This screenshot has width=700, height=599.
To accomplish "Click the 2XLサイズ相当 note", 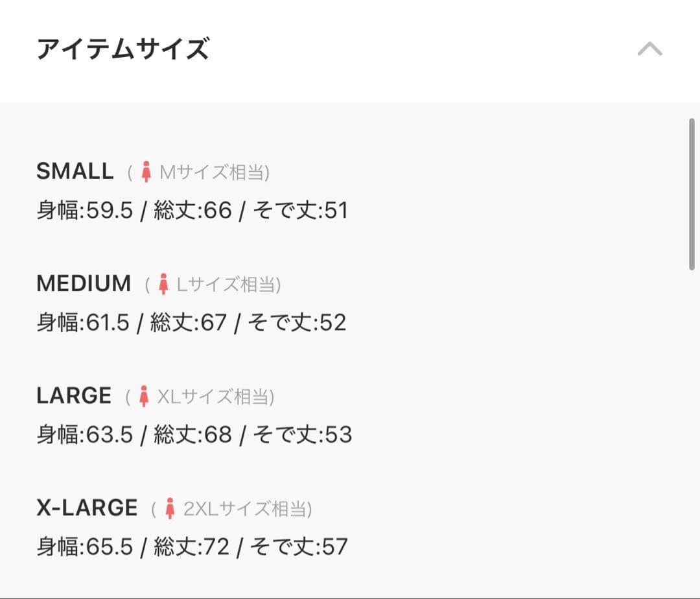I will coord(247,509).
